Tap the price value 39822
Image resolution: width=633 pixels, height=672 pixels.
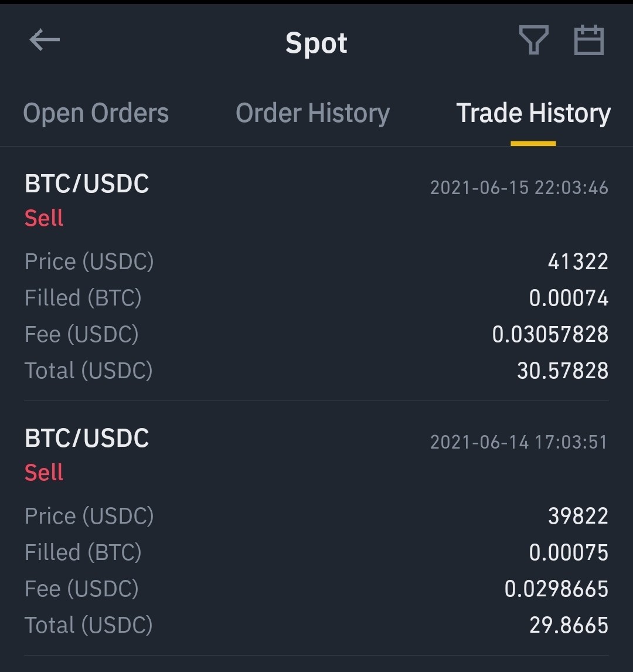coord(578,516)
